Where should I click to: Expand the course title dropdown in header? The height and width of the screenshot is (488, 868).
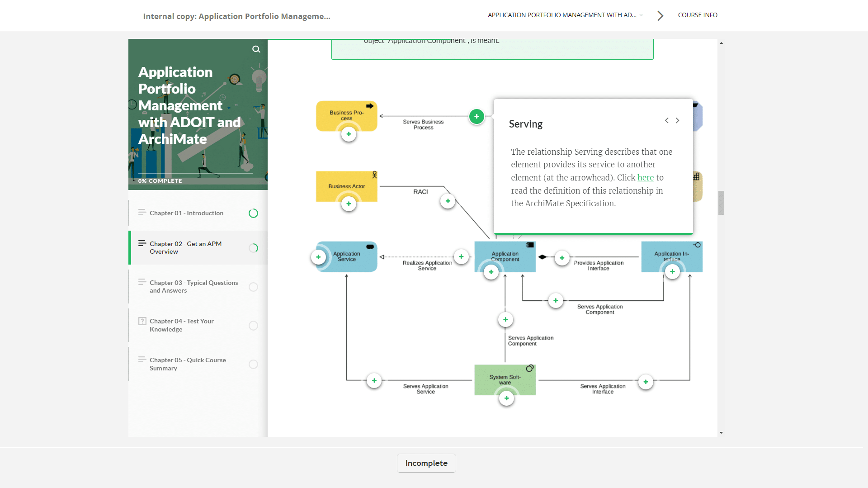tap(641, 15)
